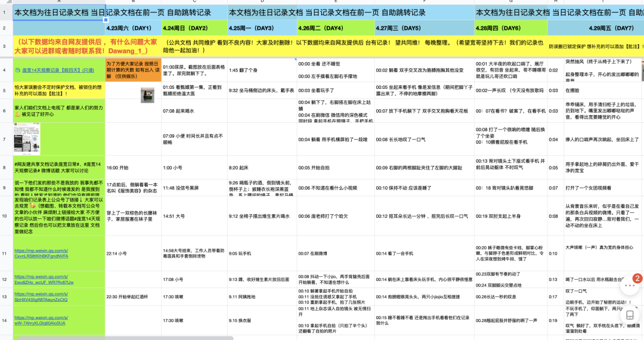This screenshot has height=340, width=644.
Task: Select the 4.23周六 (DAY1) header cell
Action: pyautogui.click(x=134, y=29)
